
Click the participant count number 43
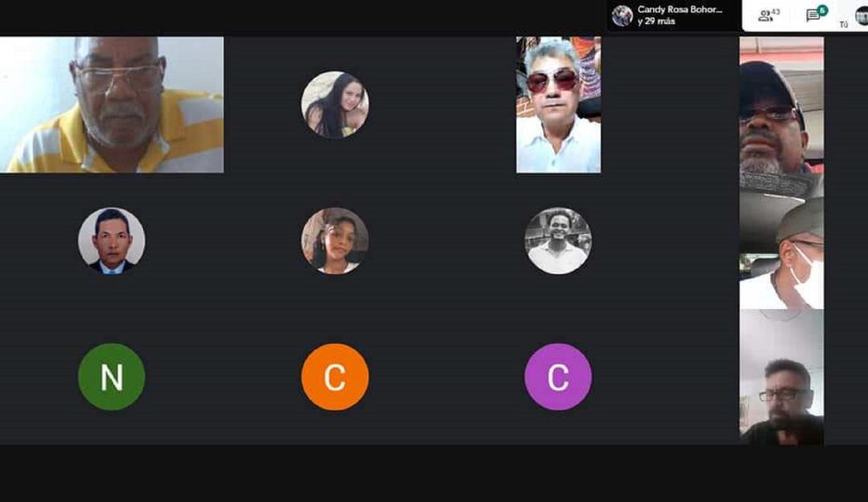point(776,11)
